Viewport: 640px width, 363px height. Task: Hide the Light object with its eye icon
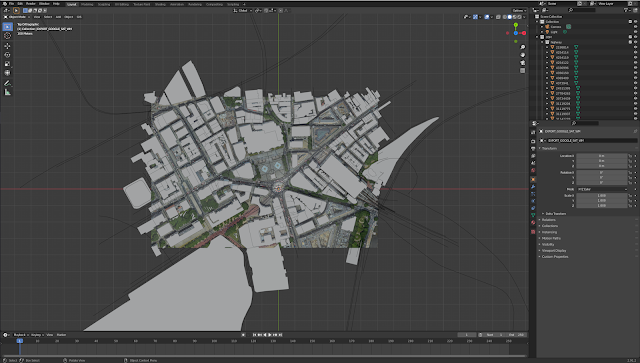[x=636, y=31]
